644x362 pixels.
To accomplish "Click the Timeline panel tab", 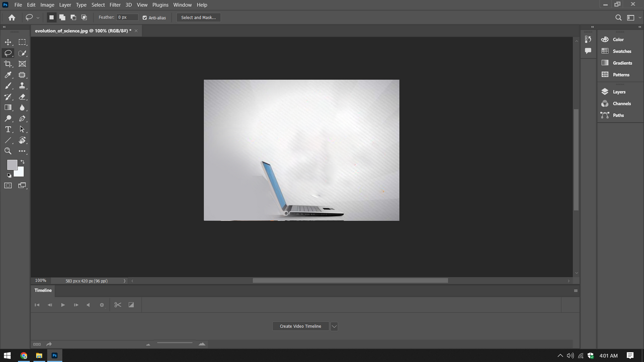I will 43,290.
